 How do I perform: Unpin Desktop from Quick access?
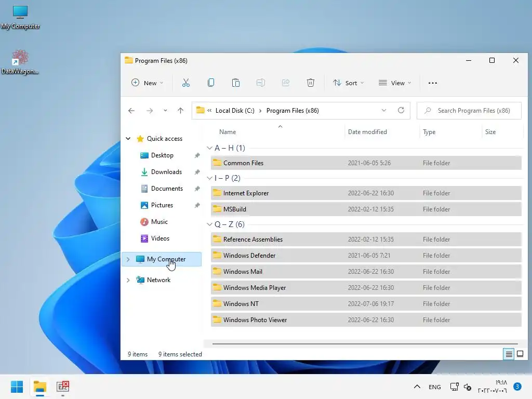tap(197, 155)
